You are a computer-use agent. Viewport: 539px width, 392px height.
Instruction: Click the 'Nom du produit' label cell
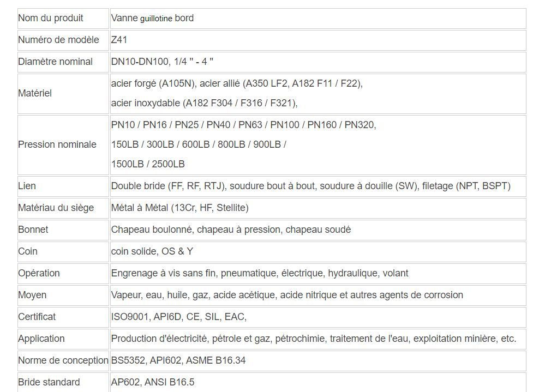[51, 18]
